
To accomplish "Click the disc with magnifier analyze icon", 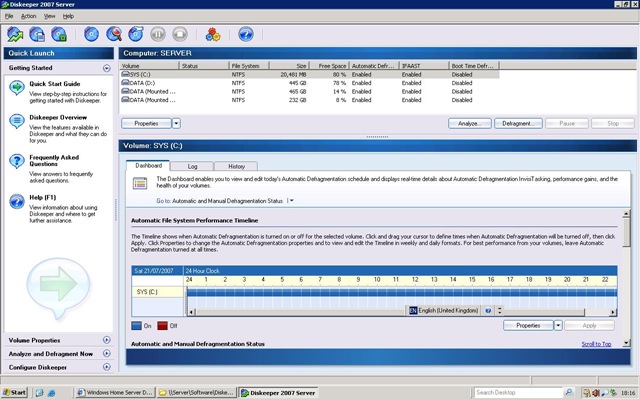I will tap(114, 34).
